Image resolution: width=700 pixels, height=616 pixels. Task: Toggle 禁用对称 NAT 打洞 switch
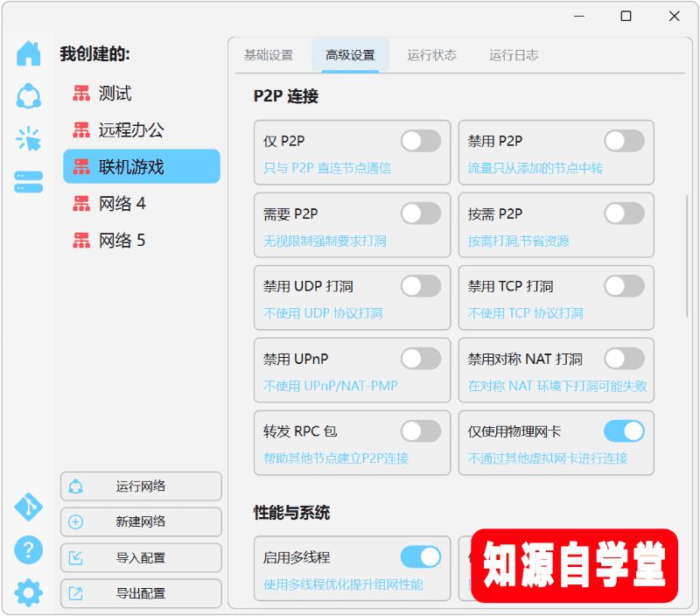pos(624,359)
